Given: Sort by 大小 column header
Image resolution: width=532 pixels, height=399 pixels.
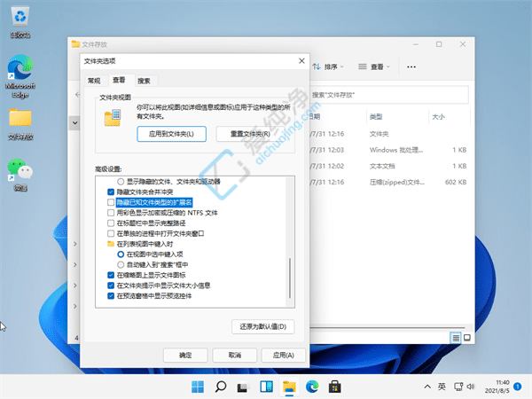Looking at the screenshot, I should pos(438,117).
